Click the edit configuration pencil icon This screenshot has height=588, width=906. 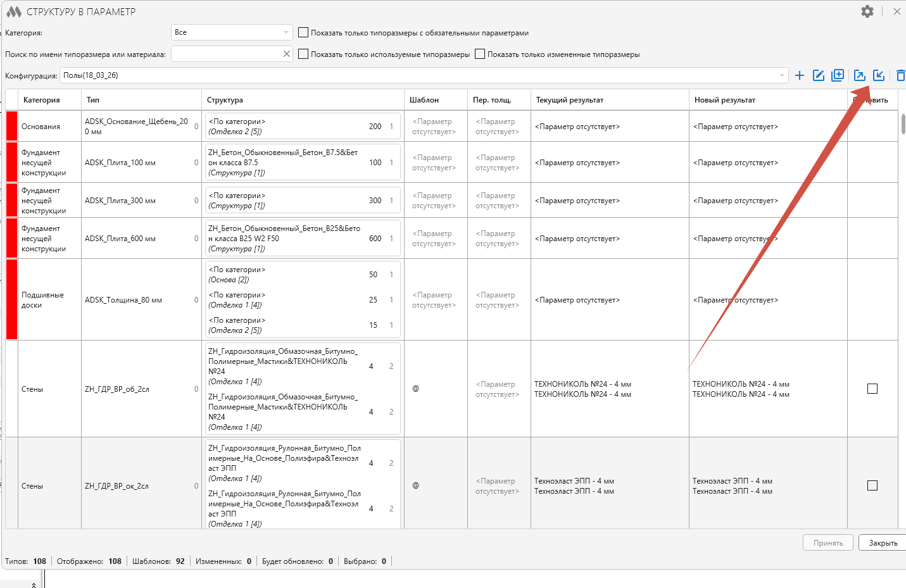coord(819,75)
